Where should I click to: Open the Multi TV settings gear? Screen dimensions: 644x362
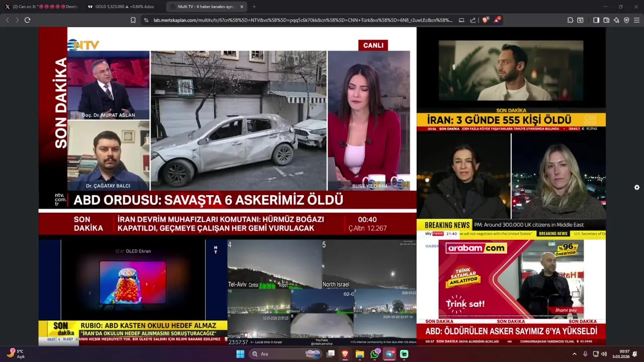(x=636, y=188)
